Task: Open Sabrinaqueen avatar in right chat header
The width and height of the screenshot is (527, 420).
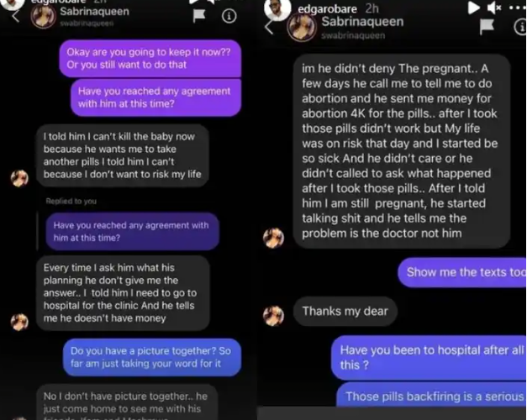Action: click(302, 29)
